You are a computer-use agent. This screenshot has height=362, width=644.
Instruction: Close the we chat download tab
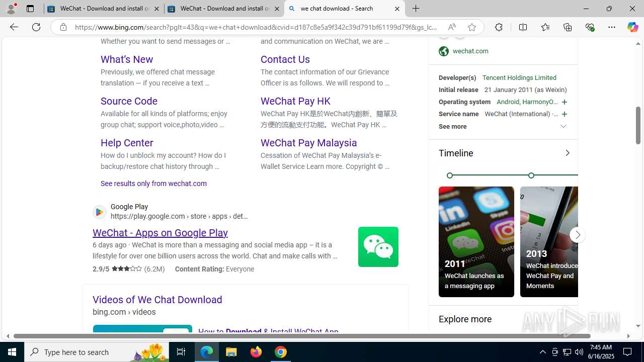(397, 9)
